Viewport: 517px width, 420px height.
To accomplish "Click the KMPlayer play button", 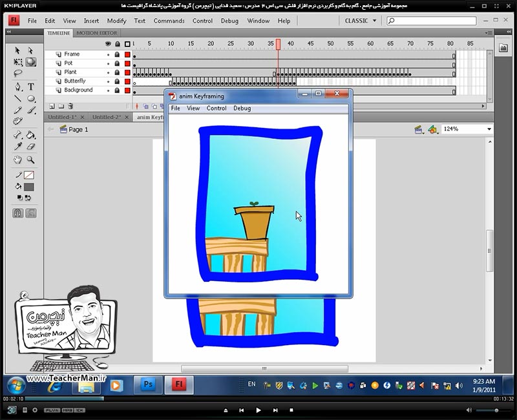I will pos(258,410).
